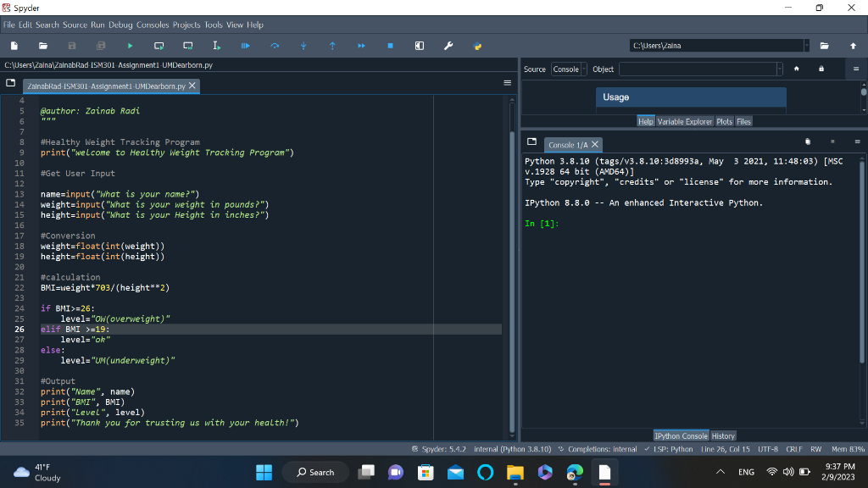This screenshot has height=488, width=868.
Task: Close the ZainabRad-ISM301 editor tab
Action: click(x=192, y=86)
